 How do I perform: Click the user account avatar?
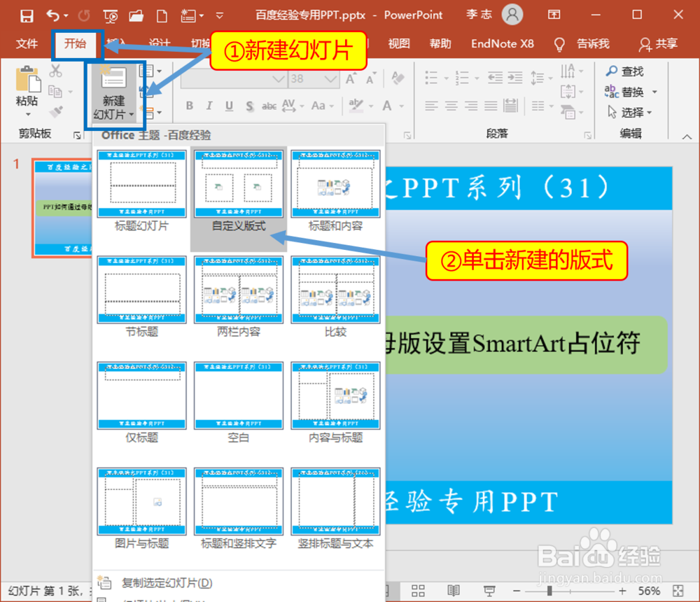click(512, 15)
